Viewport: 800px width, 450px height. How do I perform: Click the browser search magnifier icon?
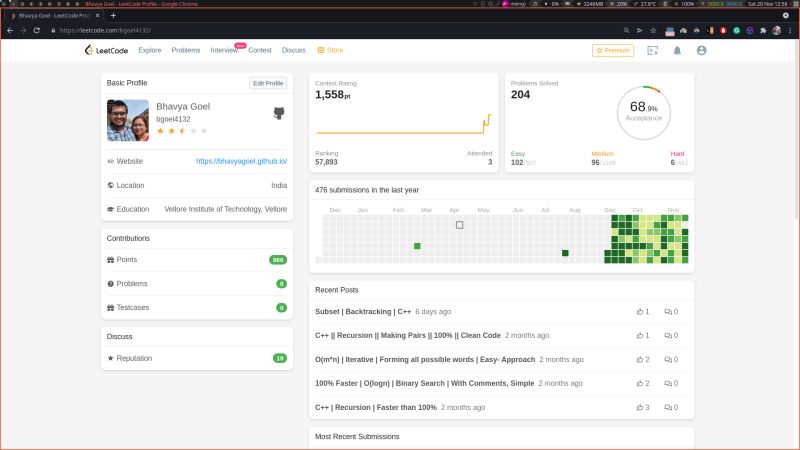click(627, 31)
